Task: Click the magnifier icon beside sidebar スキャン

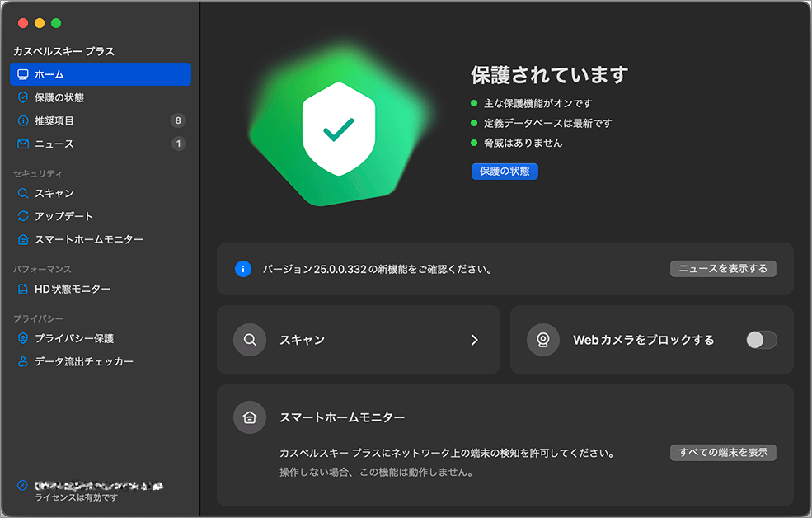Action: (23, 193)
